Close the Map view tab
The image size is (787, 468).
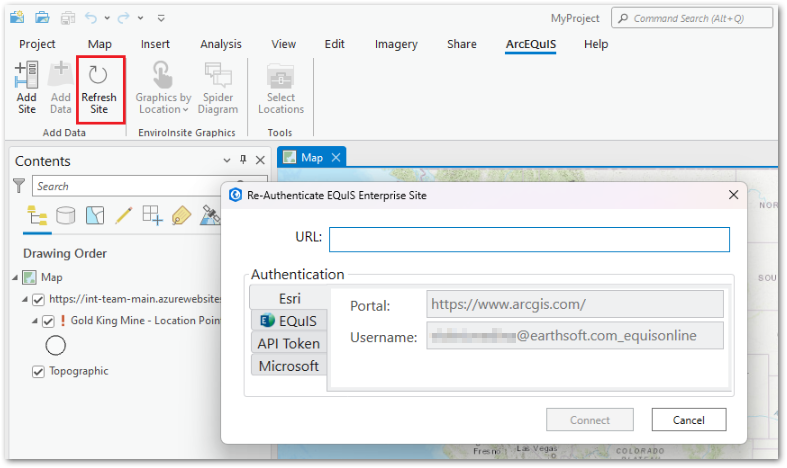tap(336, 157)
